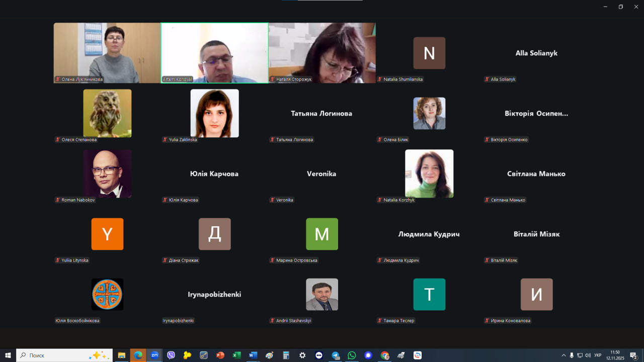Screen dimensions: 644x362
Task: Open Google Chrome in the taskbar
Action: [385, 355]
